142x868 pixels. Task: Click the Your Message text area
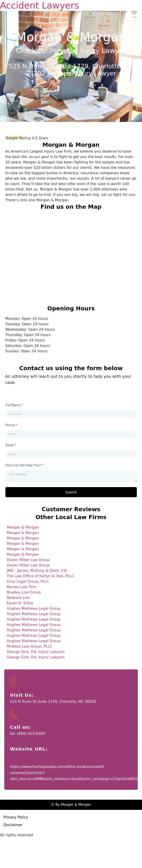pyautogui.click(x=71, y=476)
